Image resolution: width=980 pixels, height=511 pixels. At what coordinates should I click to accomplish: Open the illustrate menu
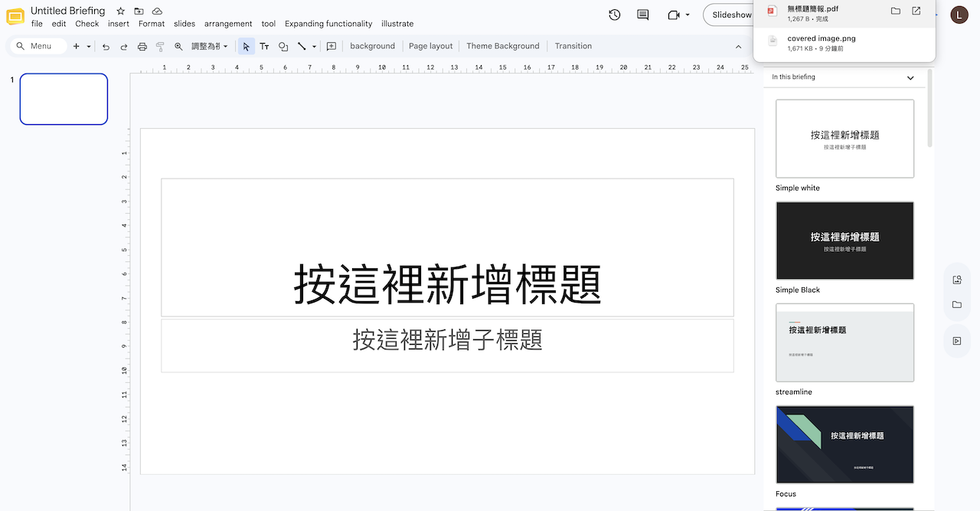click(x=397, y=24)
